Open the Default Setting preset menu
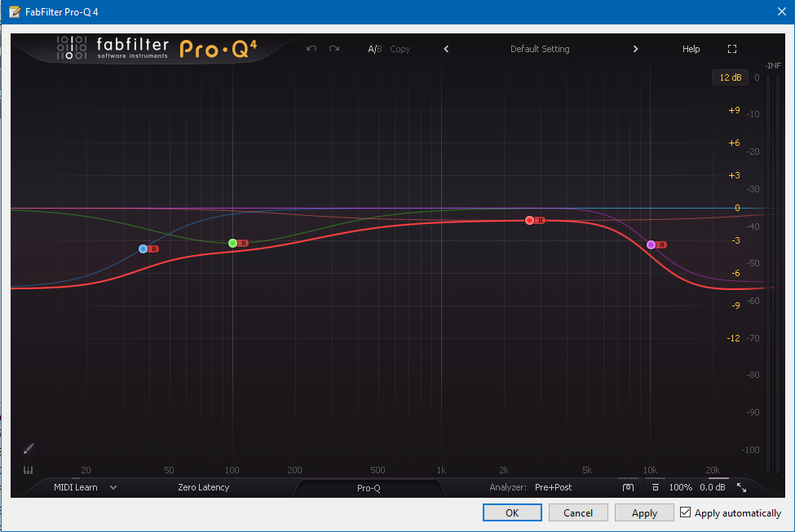The image size is (795, 532). coord(540,49)
